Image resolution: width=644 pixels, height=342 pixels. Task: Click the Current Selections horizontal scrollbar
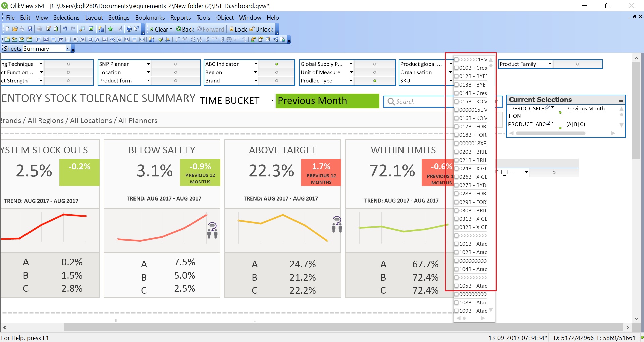(550, 133)
